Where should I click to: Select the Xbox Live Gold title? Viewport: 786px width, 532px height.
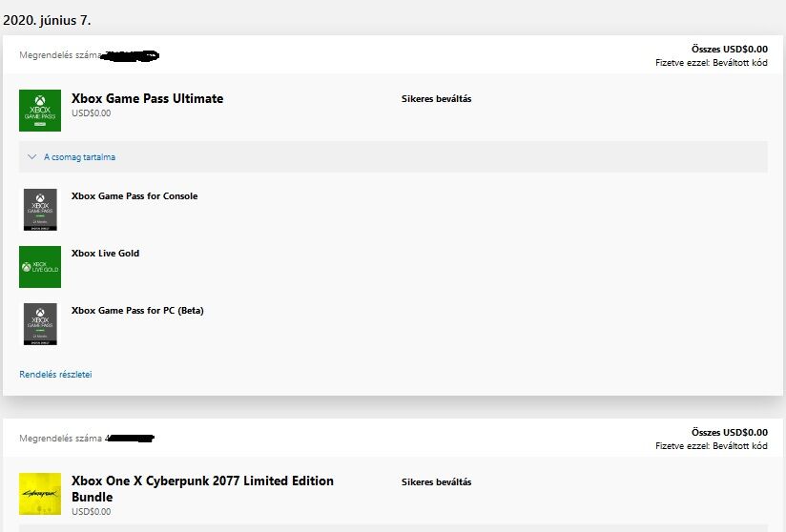(x=105, y=254)
